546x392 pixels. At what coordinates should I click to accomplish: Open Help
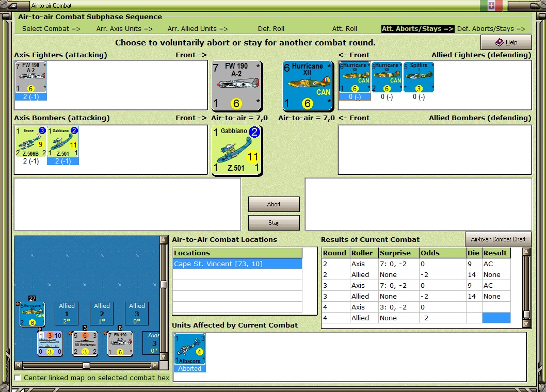tap(506, 42)
